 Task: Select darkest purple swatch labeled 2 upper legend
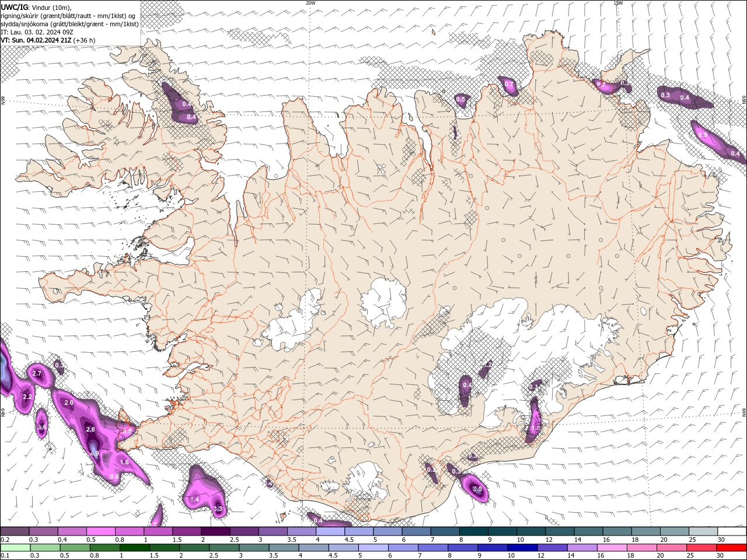pos(215,531)
